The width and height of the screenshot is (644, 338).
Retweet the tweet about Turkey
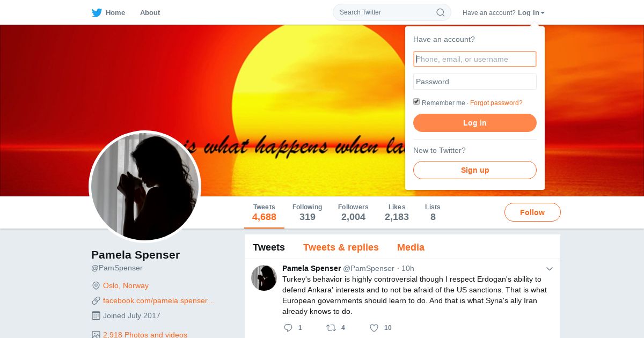(x=331, y=328)
